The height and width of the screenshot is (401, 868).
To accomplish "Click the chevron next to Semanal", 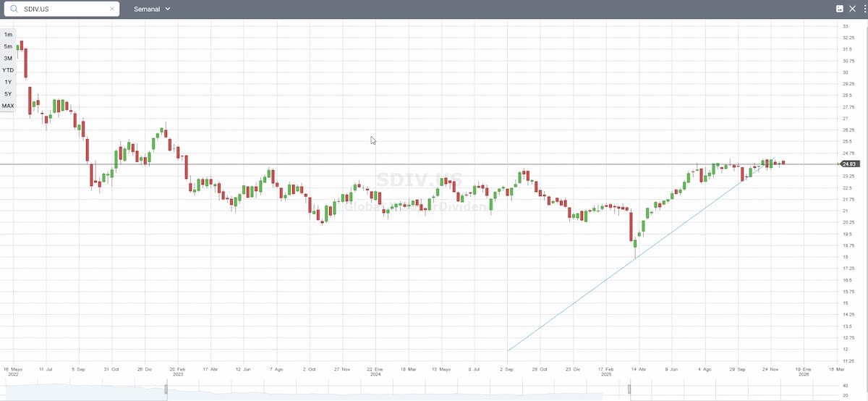I will tap(168, 9).
